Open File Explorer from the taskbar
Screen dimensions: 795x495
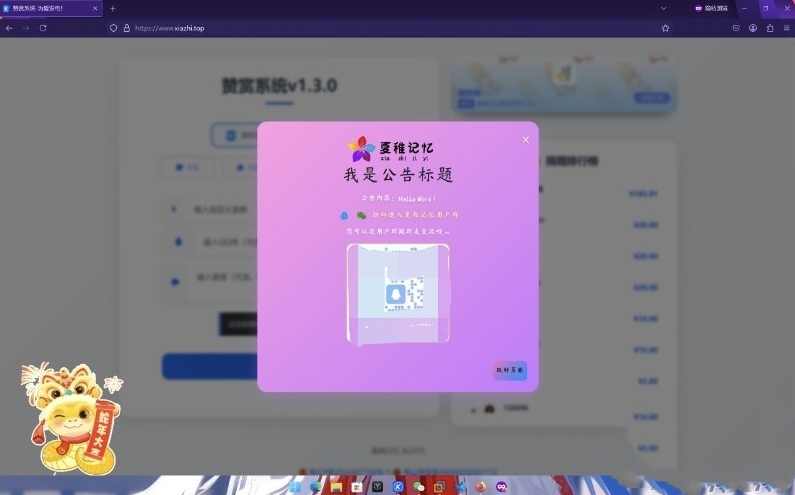point(337,487)
